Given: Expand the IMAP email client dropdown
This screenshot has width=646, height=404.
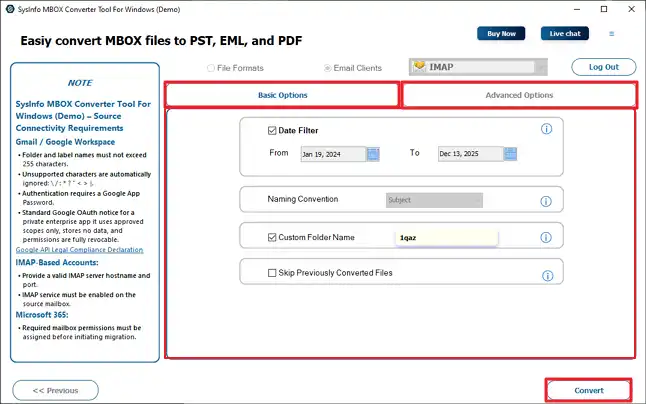Looking at the screenshot, I should [542, 67].
